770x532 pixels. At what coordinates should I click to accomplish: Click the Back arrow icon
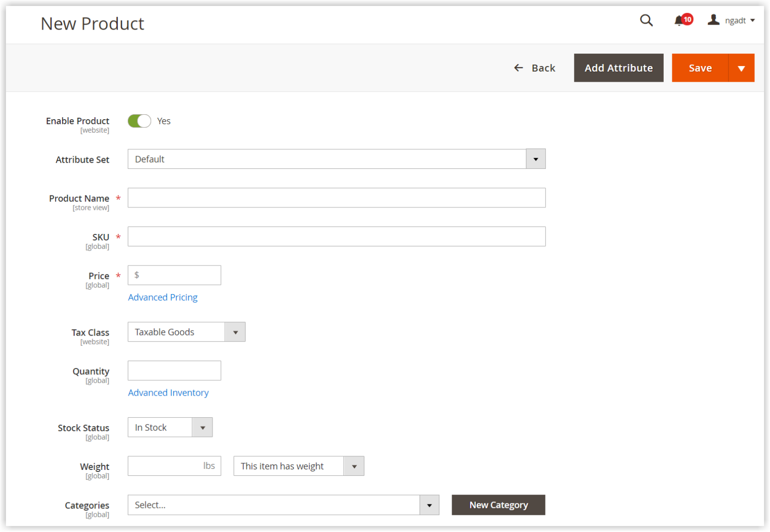(518, 68)
